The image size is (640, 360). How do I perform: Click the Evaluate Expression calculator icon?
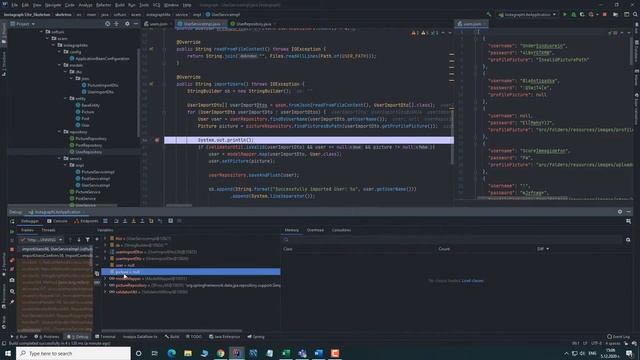click(x=171, y=221)
